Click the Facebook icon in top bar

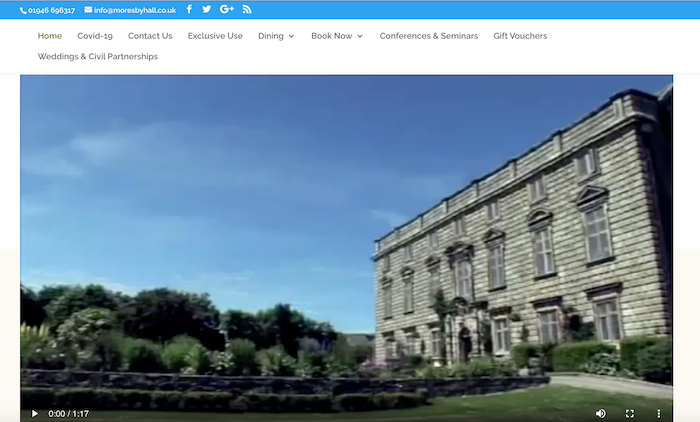click(x=189, y=9)
